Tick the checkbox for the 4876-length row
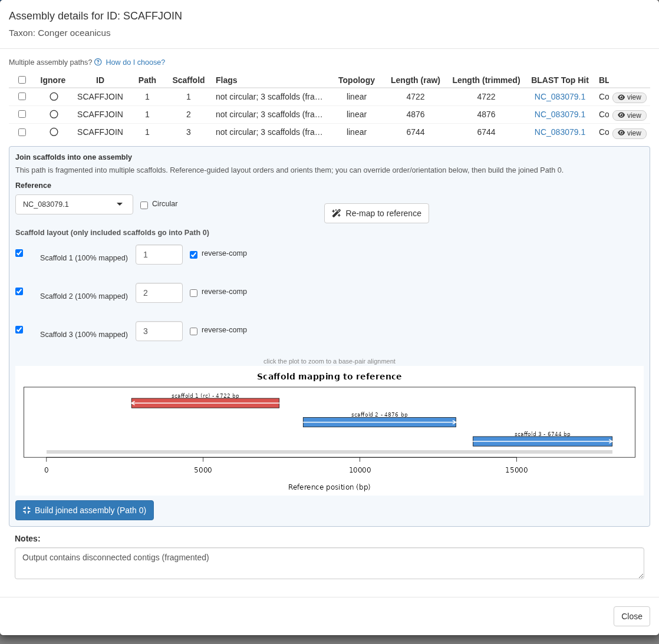 (x=22, y=114)
